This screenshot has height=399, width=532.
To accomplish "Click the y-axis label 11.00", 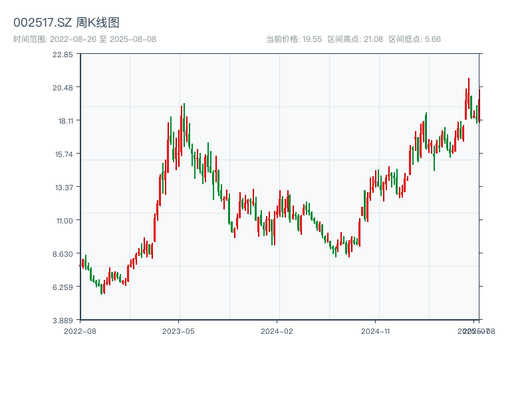I will (x=65, y=221).
